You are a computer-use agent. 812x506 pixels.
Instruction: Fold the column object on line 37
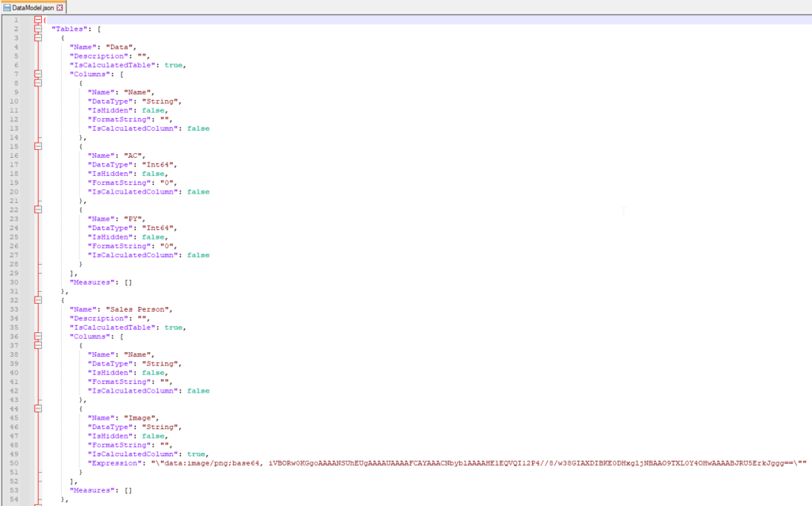pos(37,346)
